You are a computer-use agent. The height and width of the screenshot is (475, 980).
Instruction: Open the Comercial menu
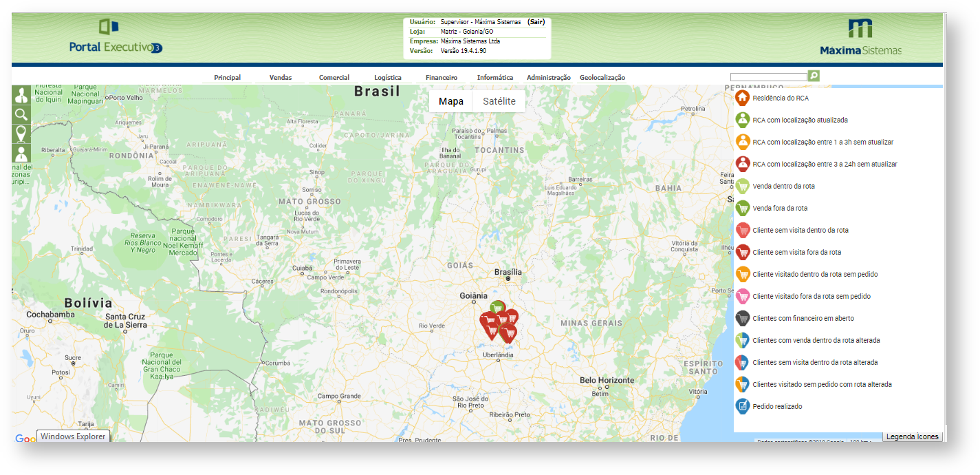[x=334, y=78]
